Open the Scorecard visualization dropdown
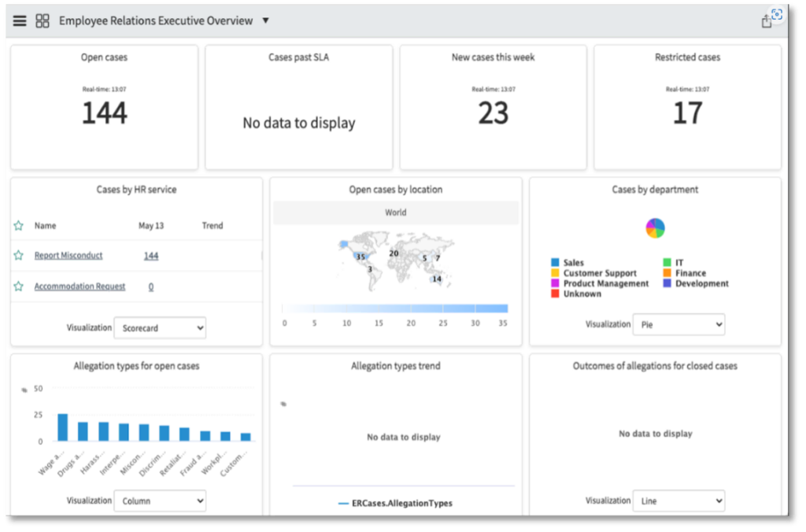Viewport: 806px width, 532px height. pos(160,328)
